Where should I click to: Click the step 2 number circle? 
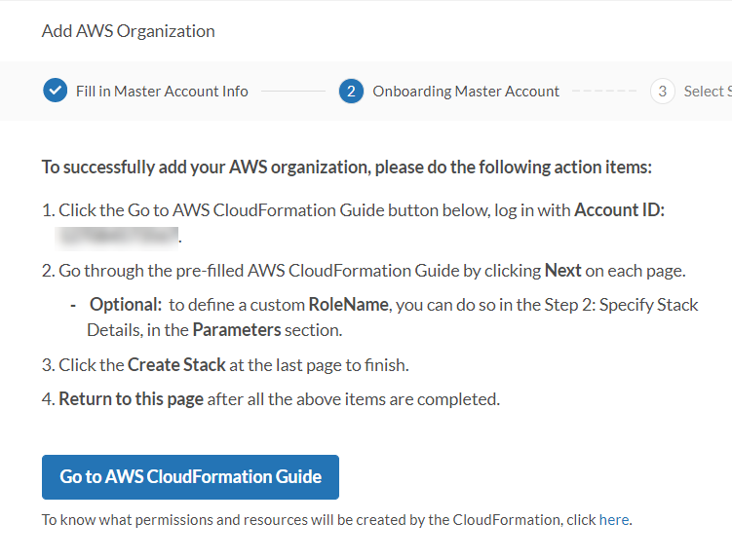point(351,91)
